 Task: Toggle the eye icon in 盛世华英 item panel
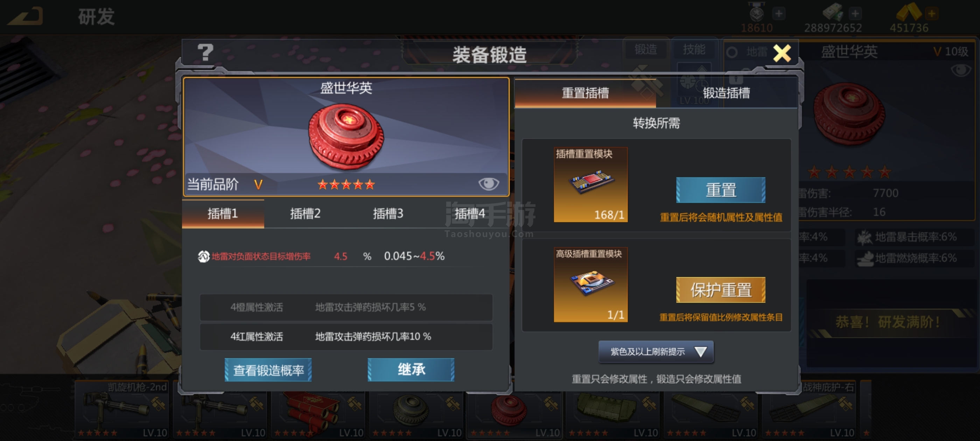[x=489, y=184]
